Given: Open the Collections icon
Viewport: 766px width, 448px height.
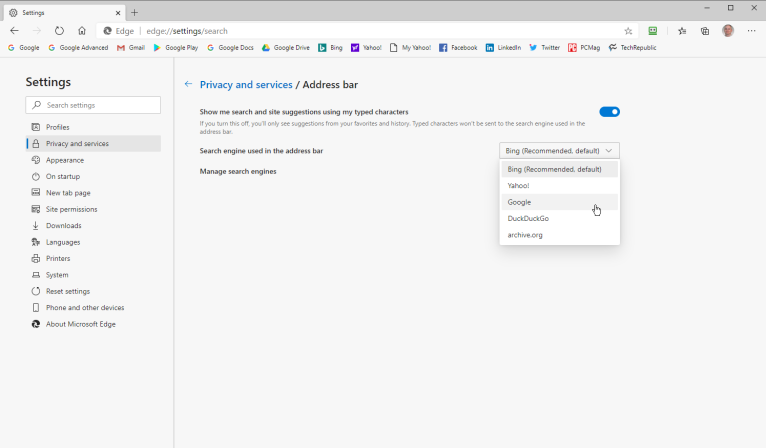Looking at the screenshot, I should [x=705, y=31].
